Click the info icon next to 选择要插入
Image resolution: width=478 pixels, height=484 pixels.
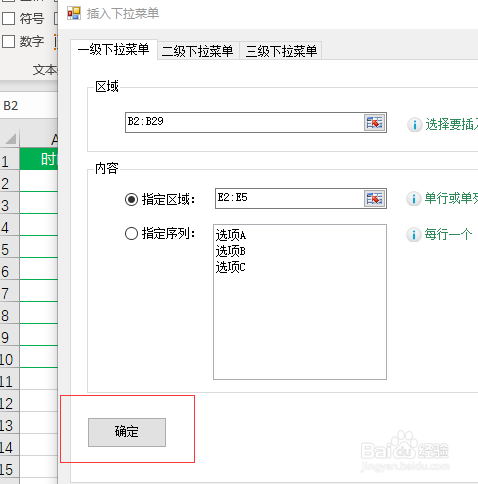point(415,125)
